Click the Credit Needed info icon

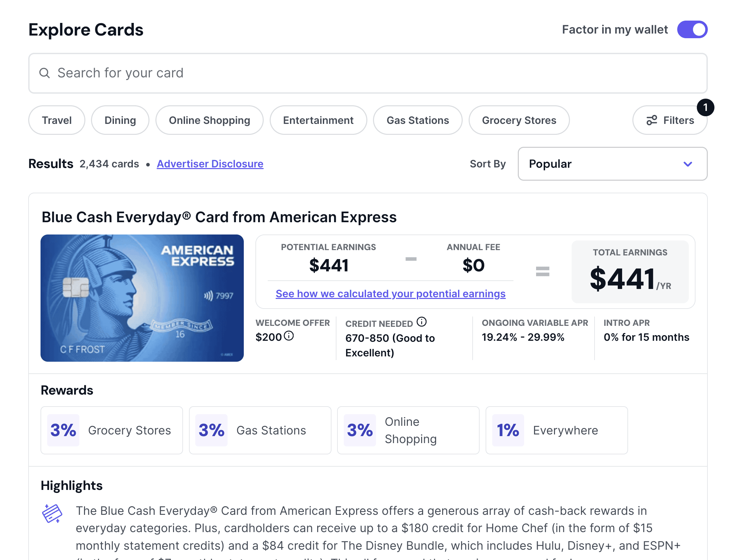[422, 322]
